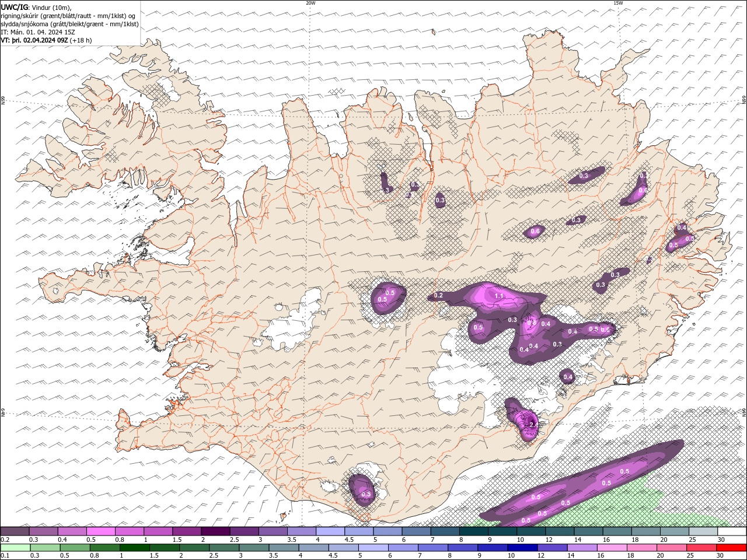Viewport: 747px width, 560px height.
Task: Click the 0.1 label under the rain scale
Action: pyautogui.click(x=4, y=556)
